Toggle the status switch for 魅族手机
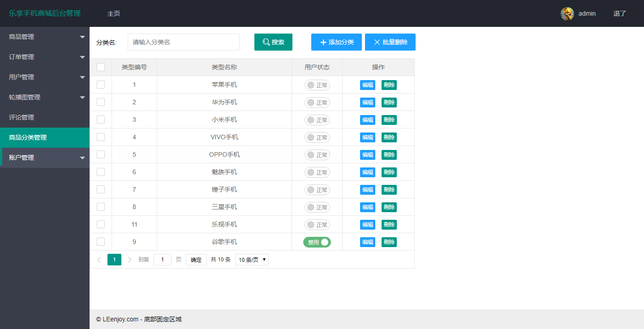This screenshot has height=329, width=644. 317,172
